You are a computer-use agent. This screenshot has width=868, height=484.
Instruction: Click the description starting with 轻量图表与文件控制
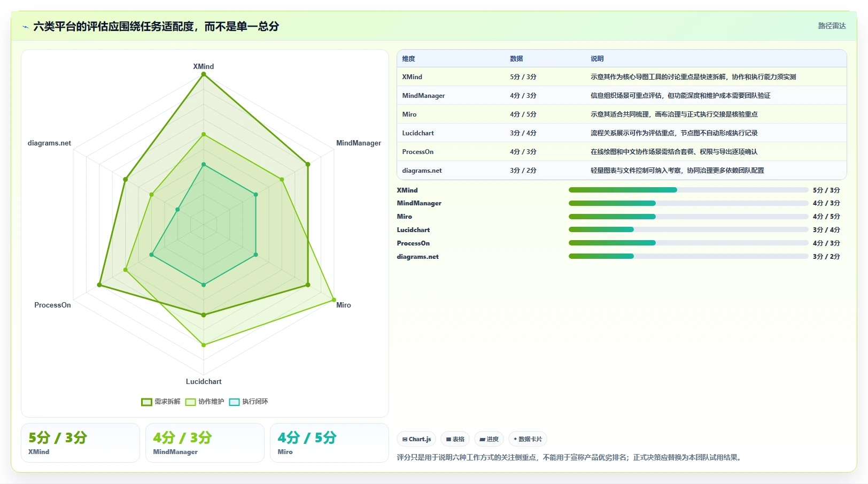(x=677, y=171)
